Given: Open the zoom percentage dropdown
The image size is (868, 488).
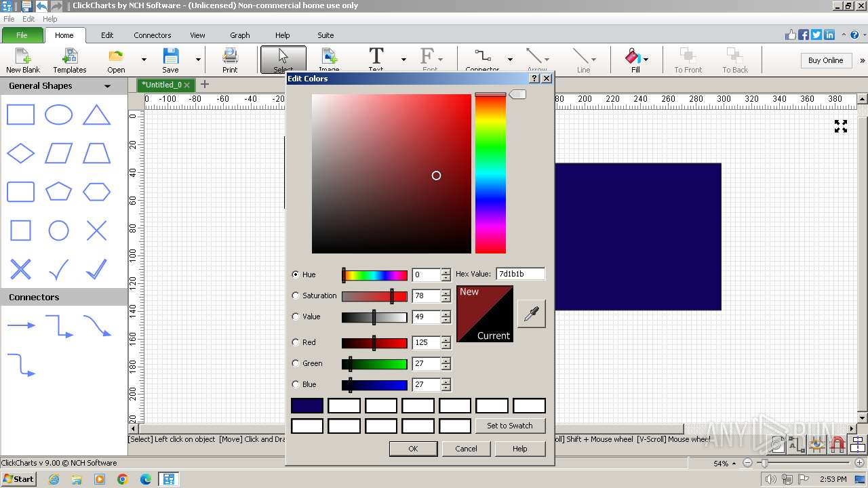Looking at the screenshot, I should click(x=735, y=464).
